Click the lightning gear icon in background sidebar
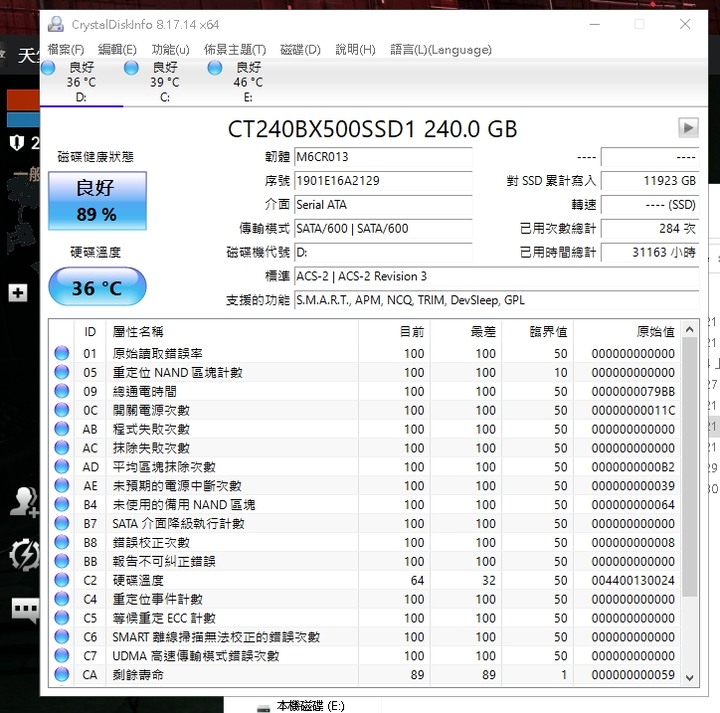The width and height of the screenshot is (720, 713). [24, 554]
